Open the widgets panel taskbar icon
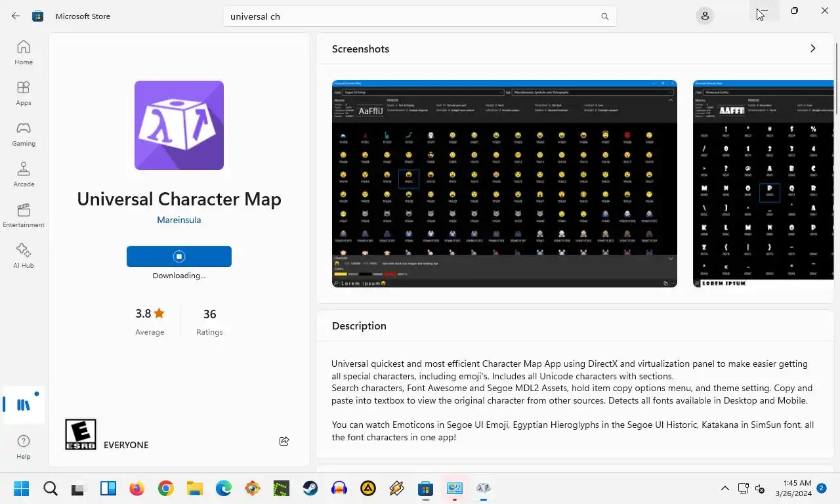 (108, 488)
